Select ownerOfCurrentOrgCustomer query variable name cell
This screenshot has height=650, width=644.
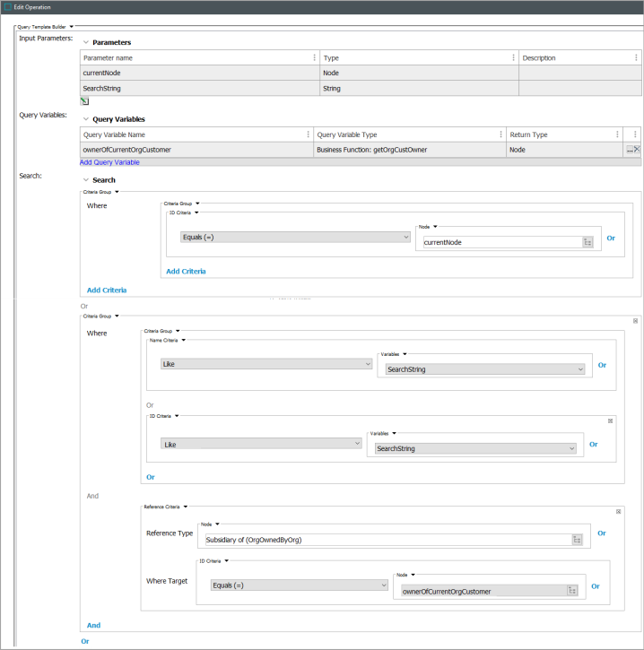[x=196, y=150]
